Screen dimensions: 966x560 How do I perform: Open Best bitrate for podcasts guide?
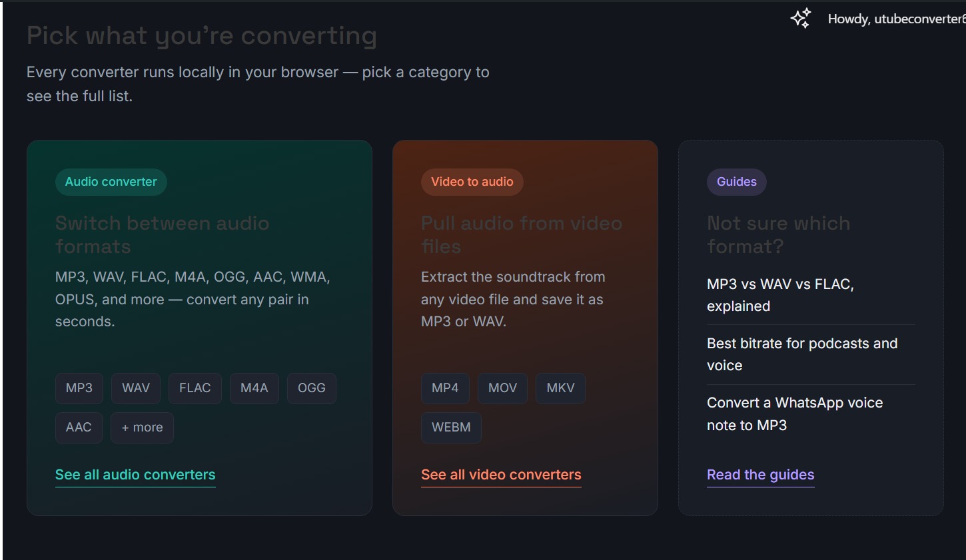[802, 354]
